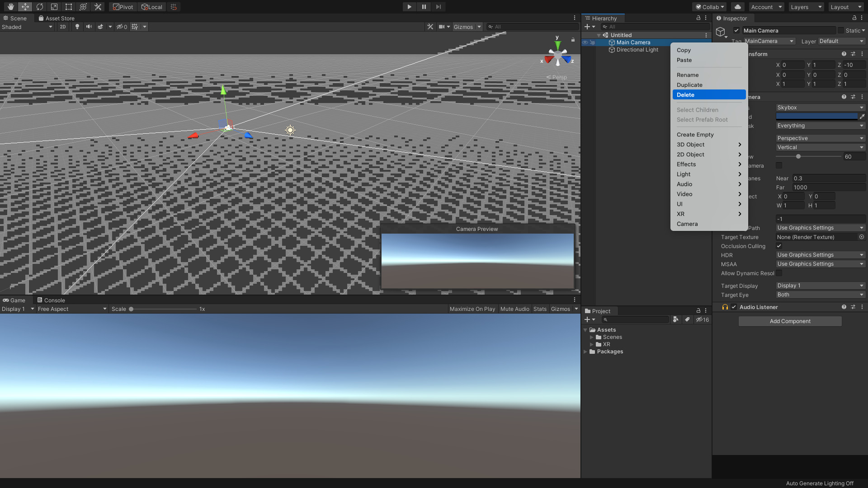Select the Rotate tool
This screenshot has height=488, width=868.
(40, 7)
